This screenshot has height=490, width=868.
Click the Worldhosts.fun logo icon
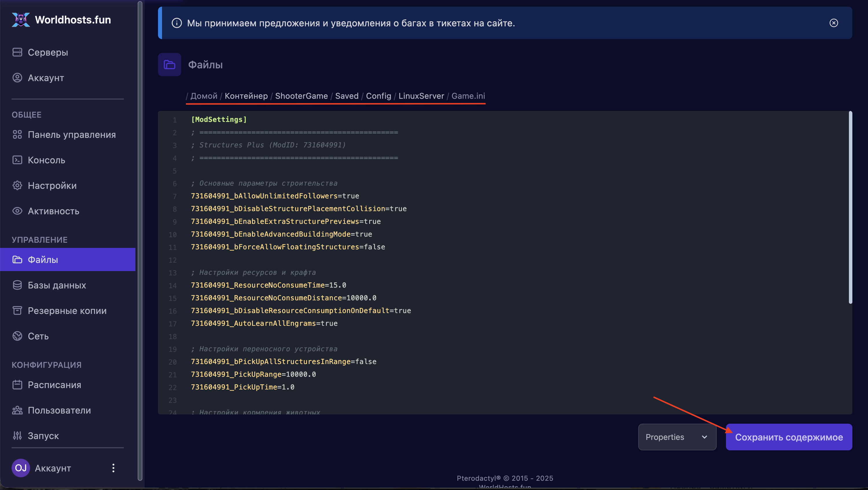[21, 20]
